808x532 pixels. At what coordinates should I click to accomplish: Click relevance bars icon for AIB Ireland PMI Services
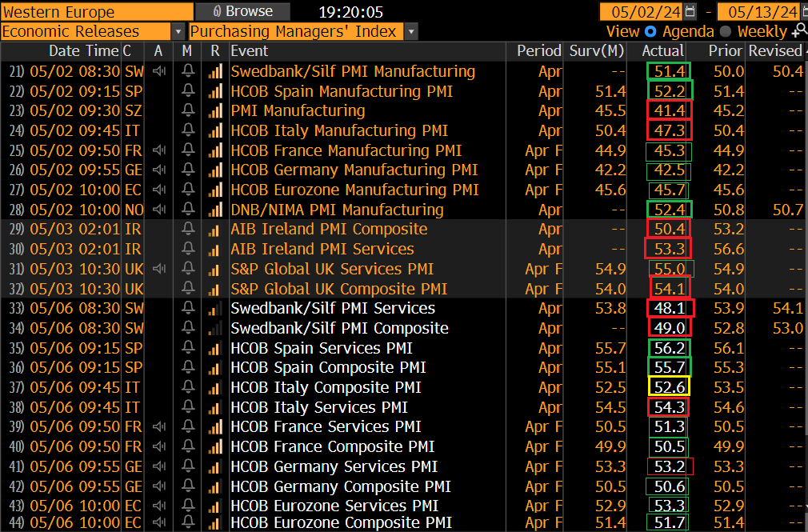tap(215, 249)
